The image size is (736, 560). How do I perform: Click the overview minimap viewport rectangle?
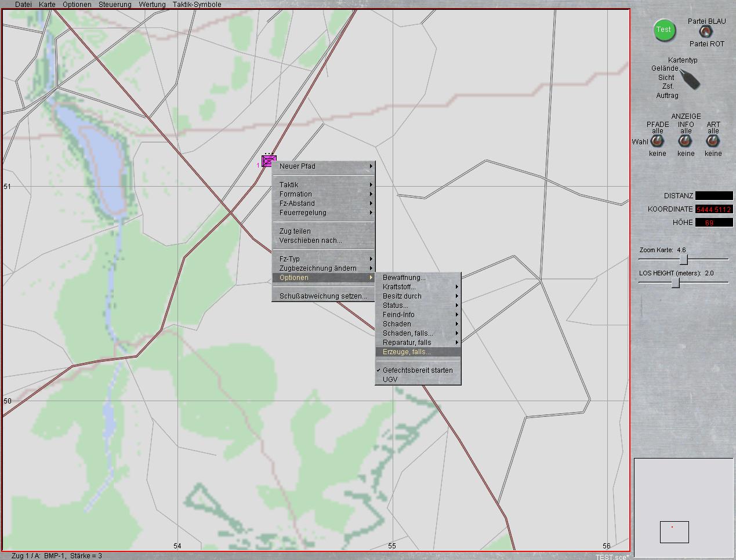pos(674,532)
